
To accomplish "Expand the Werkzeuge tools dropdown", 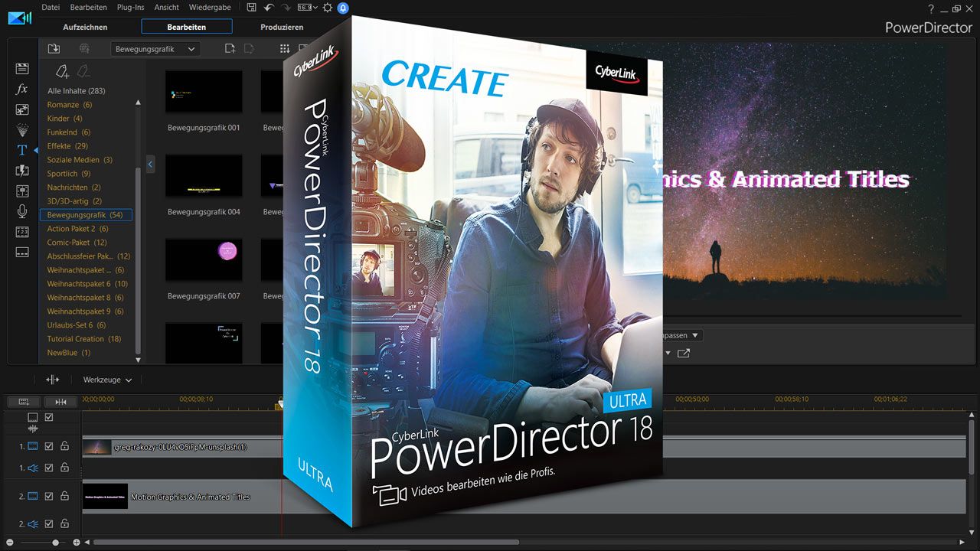I will pos(107,380).
